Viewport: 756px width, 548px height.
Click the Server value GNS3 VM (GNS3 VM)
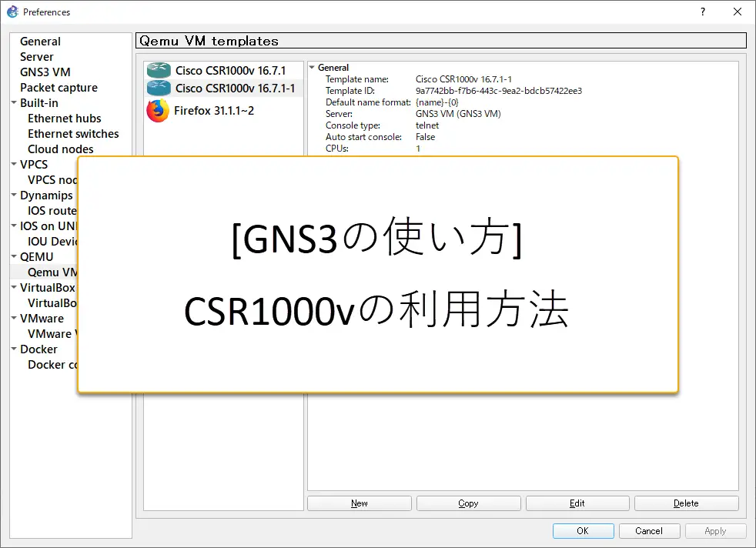coord(458,114)
